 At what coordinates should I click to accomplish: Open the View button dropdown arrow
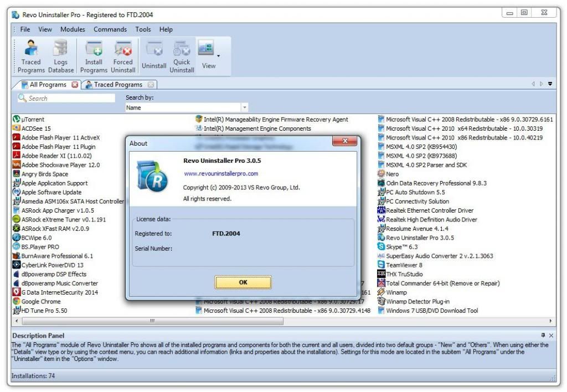tap(218, 55)
